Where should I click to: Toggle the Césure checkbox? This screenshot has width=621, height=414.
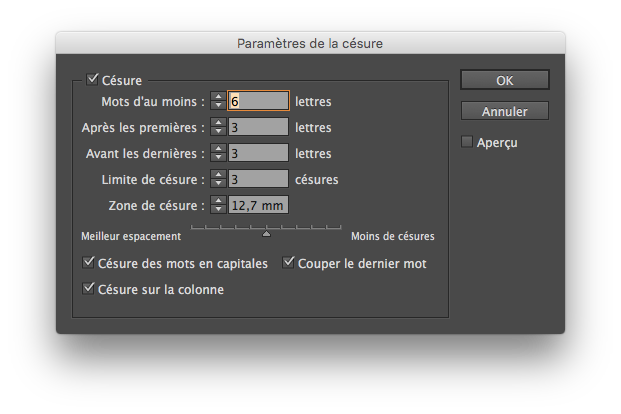click(x=93, y=79)
